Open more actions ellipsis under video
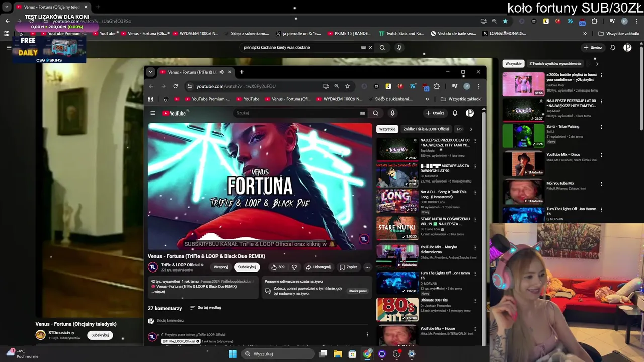The width and height of the screenshot is (644, 362). [367, 267]
